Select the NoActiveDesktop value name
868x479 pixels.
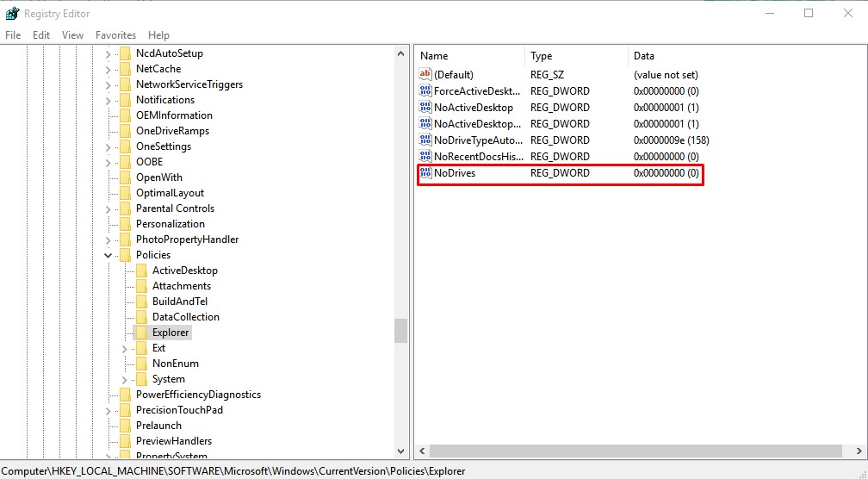point(474,108)
